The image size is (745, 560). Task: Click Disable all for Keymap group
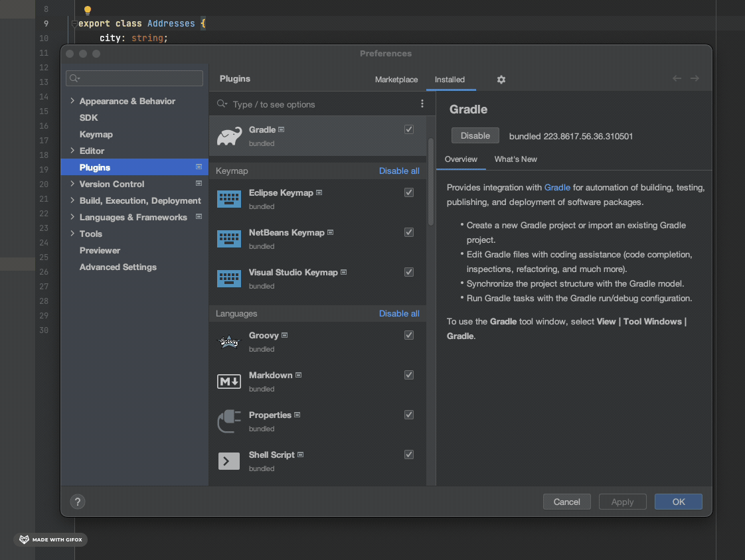399,171
